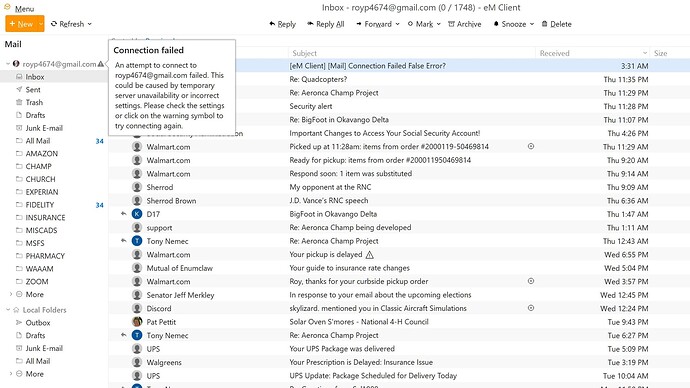Open the WAAAM folder
The width and height of the screenshot is (690, 388).
point(54,268)
